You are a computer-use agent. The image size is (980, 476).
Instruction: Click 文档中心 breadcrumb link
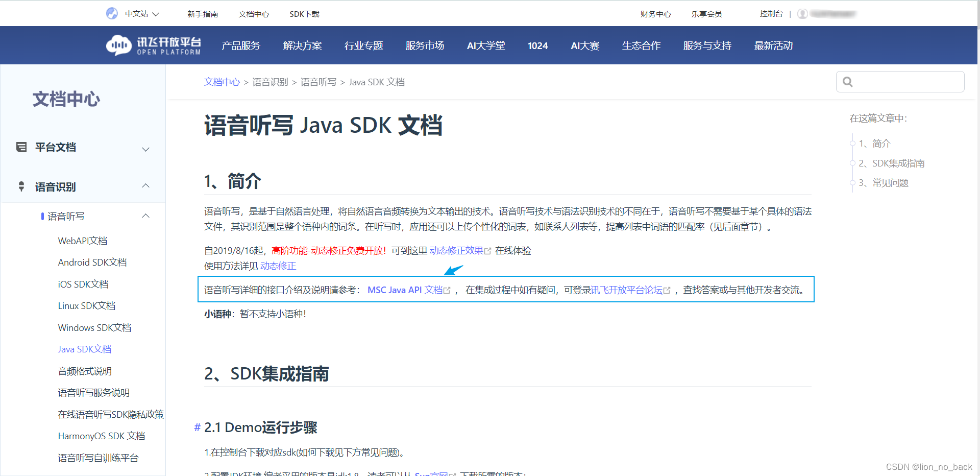(x=222, y=82)
